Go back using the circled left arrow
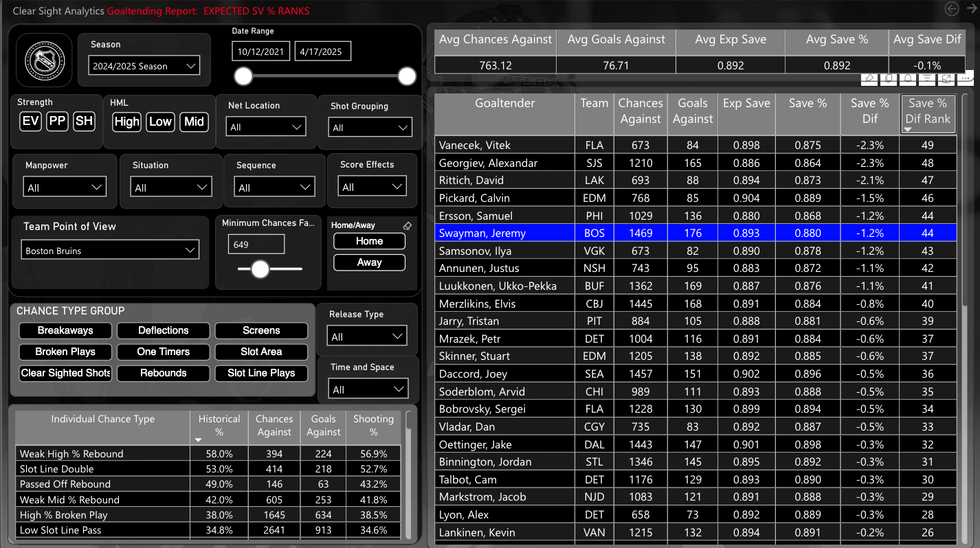Image resolution: width=980 pixels, height=548 pixels. [x=951, y=9]
